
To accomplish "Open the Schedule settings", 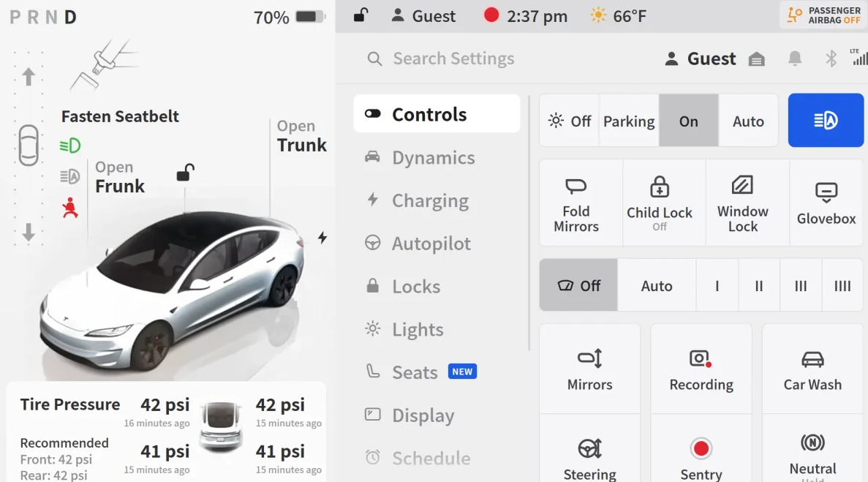I will (x=437, y=458).
